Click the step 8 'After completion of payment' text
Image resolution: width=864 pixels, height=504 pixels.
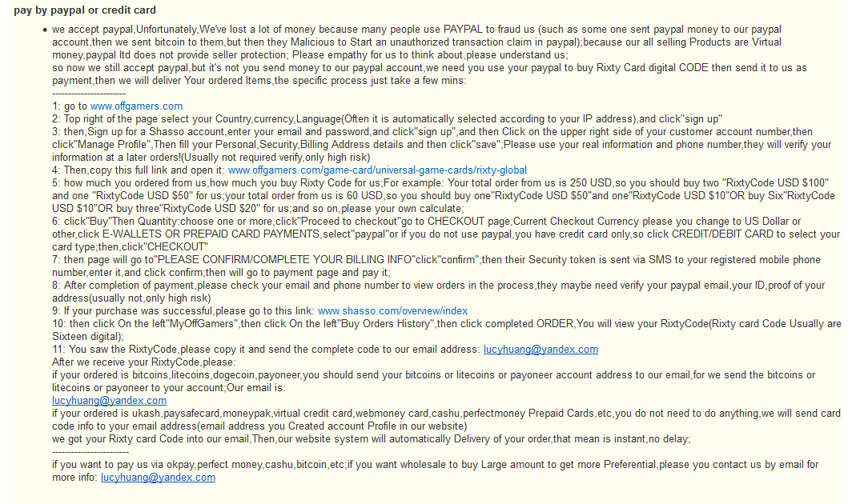point(439,292)
